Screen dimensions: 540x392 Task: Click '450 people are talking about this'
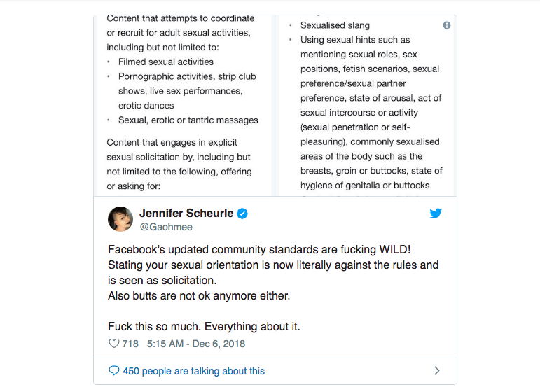[x=193, y=371]
